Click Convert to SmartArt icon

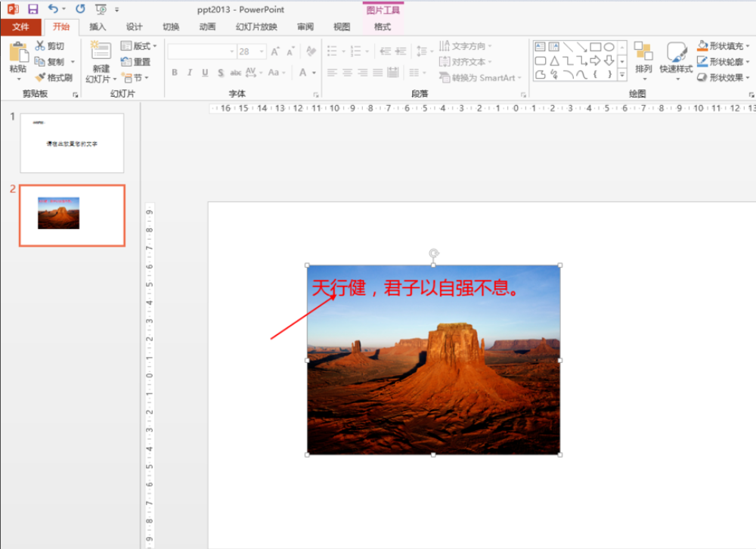pos(445,77)
